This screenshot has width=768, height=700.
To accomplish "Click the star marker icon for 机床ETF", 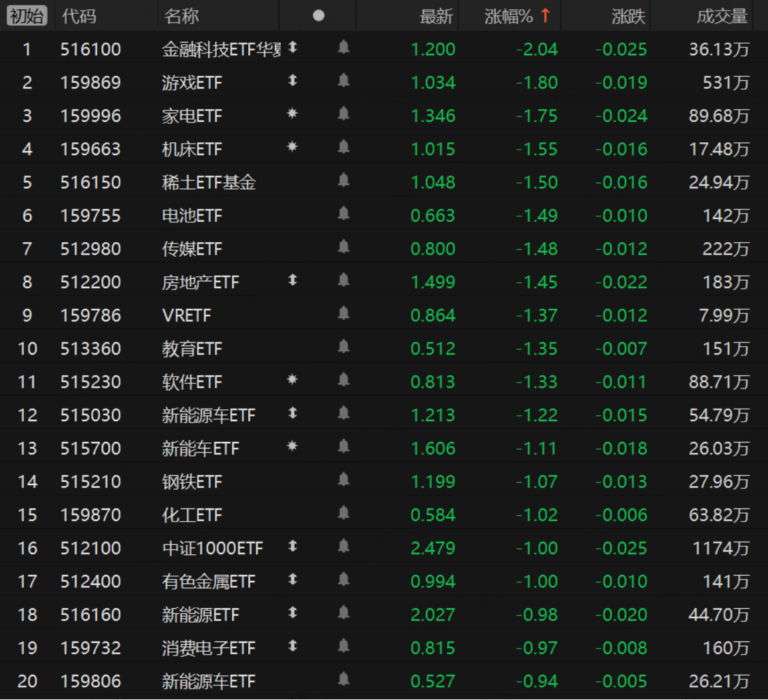I will click(x=292, y=147).
